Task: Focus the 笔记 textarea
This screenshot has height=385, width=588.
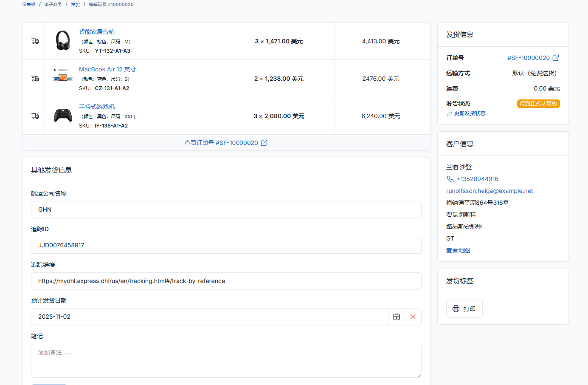Action: tap(226, 360)
